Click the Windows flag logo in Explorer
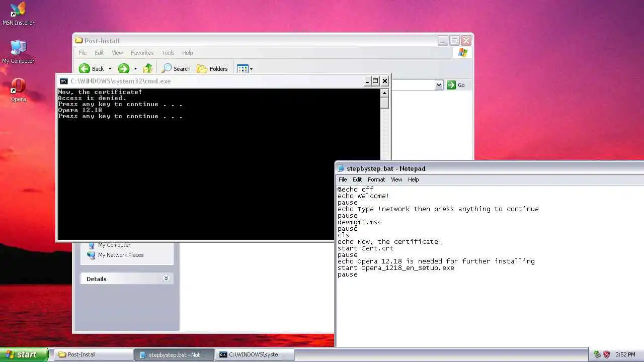 463,53
